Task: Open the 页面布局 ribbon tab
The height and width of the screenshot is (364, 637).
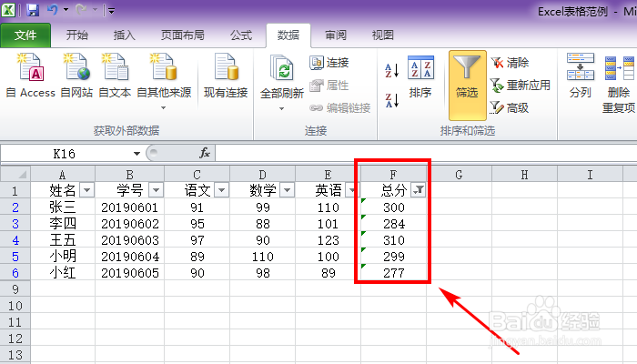Action: pyautogui.click(x=182, y=35)
